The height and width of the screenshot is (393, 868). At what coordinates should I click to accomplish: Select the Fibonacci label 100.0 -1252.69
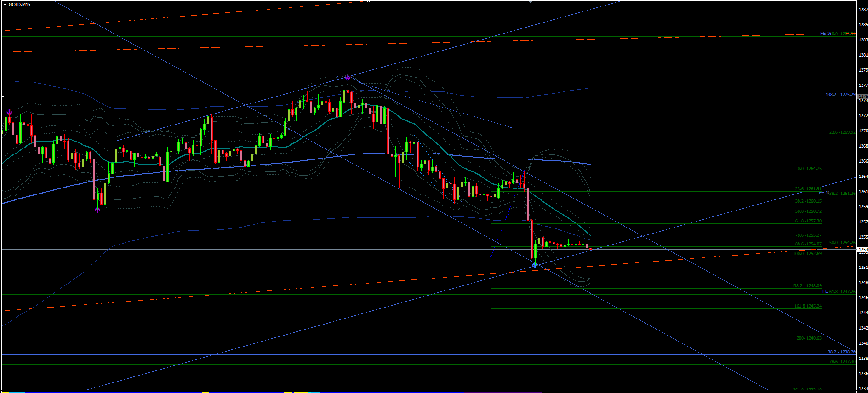tap(807, 254)
